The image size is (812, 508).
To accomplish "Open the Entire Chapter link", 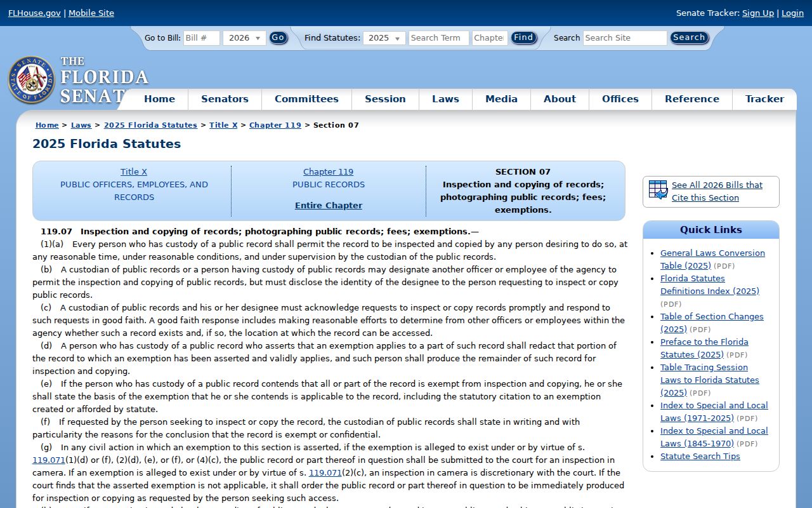I will point(329,206).
